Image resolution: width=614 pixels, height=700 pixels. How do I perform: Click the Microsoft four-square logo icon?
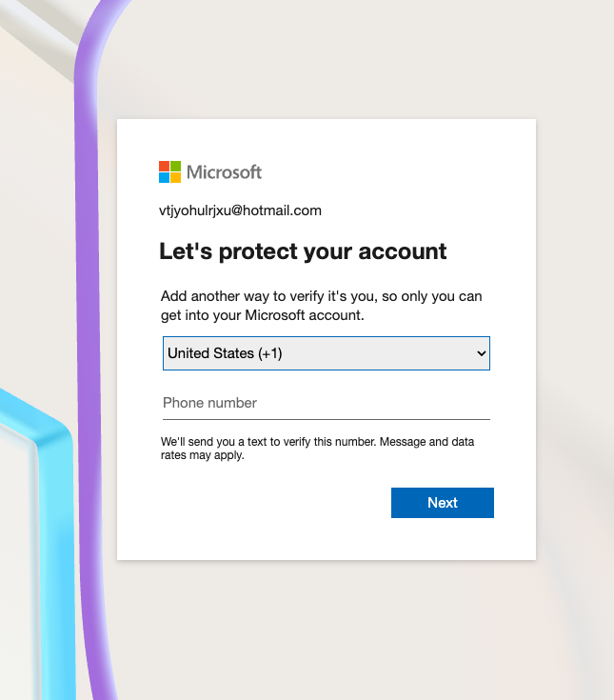[170, 171]
